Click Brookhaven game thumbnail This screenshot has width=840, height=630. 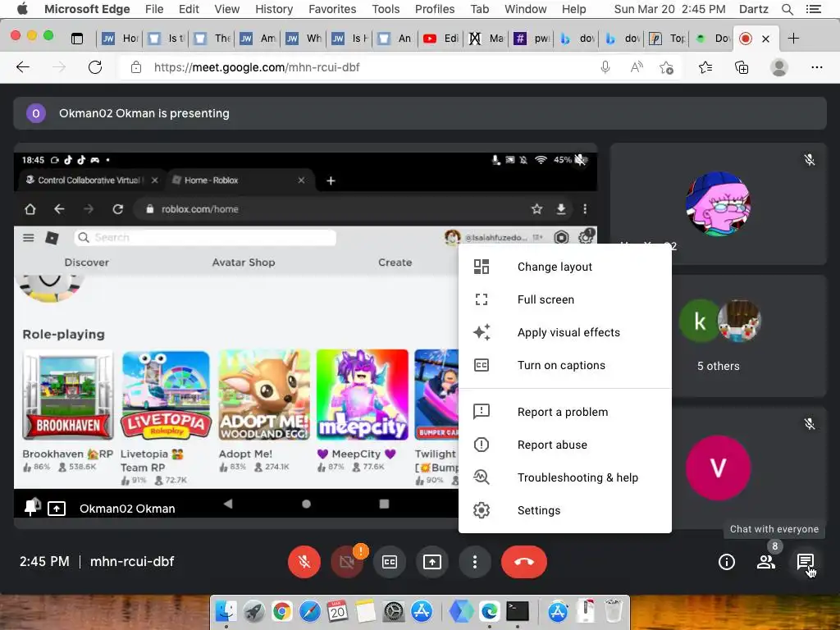coord(68,395)
